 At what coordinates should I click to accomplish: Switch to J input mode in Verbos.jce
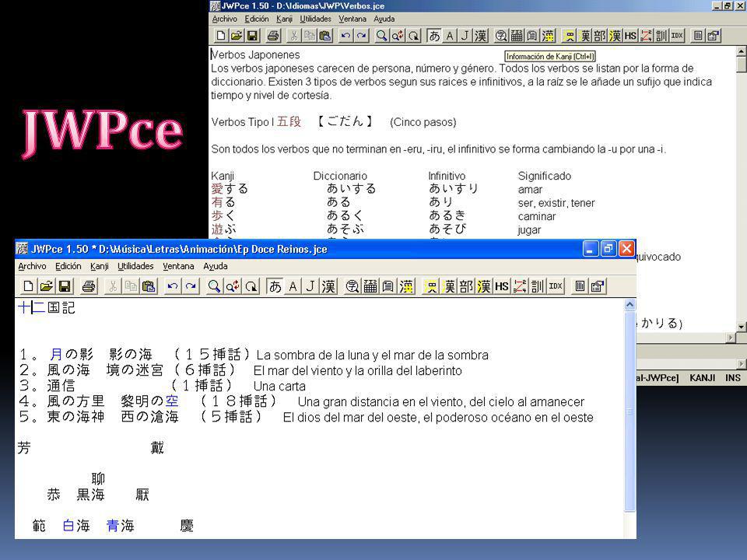click(465, 36)
